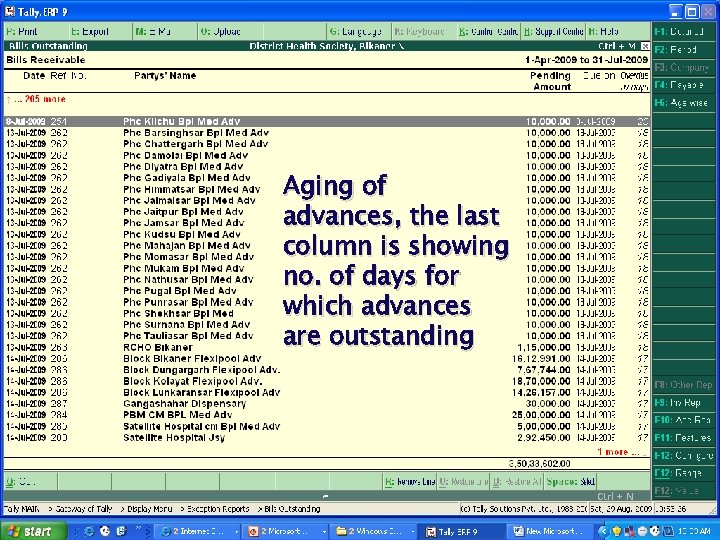The width and height of the screenshot is (720, 540).
Task: Show hidden tray icons with the arrow
Action: pyautogui.click(x=604, y=531)
